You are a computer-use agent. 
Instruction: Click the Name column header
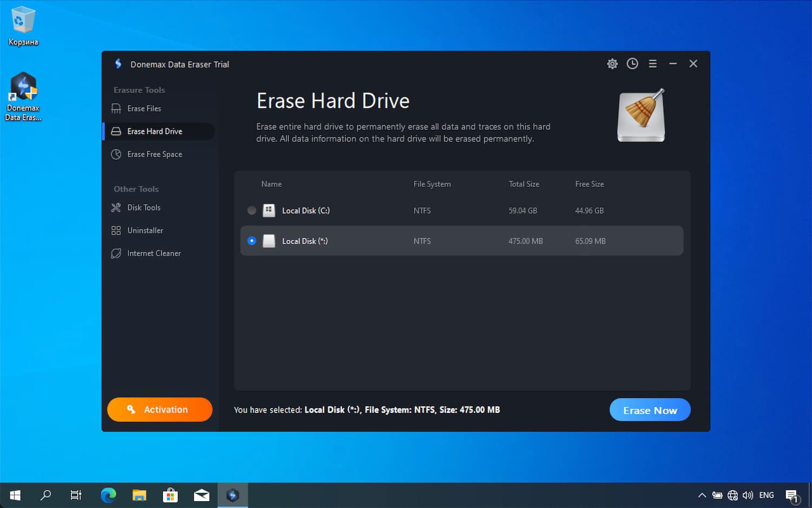pos(271,184)
